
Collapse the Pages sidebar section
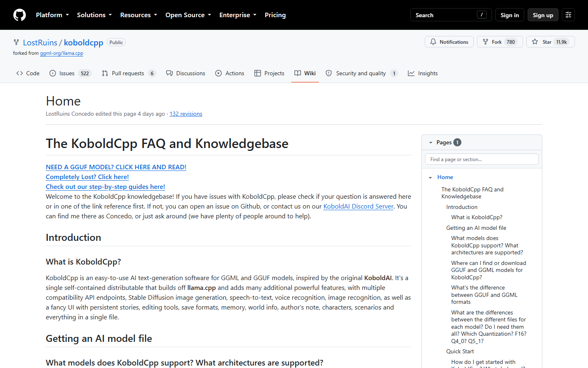point(430,142)
